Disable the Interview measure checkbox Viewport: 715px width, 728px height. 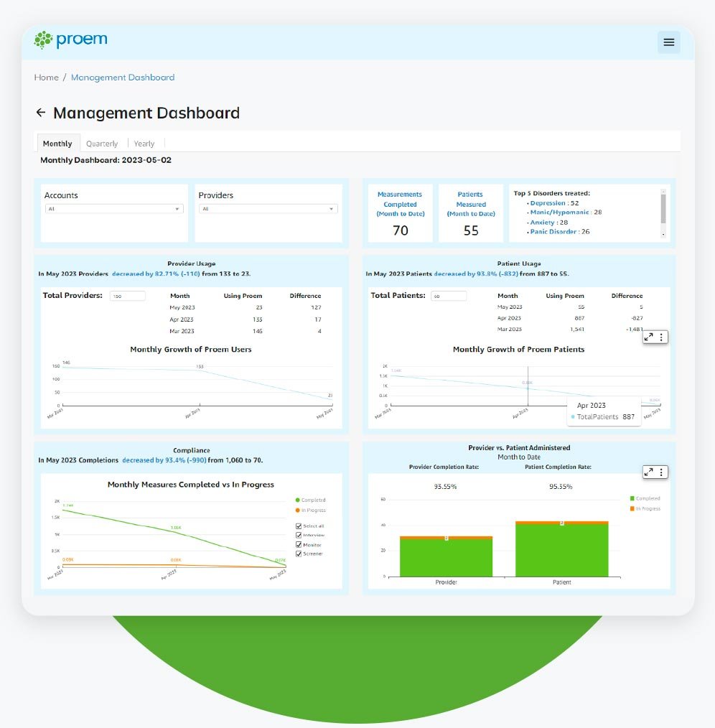(x=299, y=535)
